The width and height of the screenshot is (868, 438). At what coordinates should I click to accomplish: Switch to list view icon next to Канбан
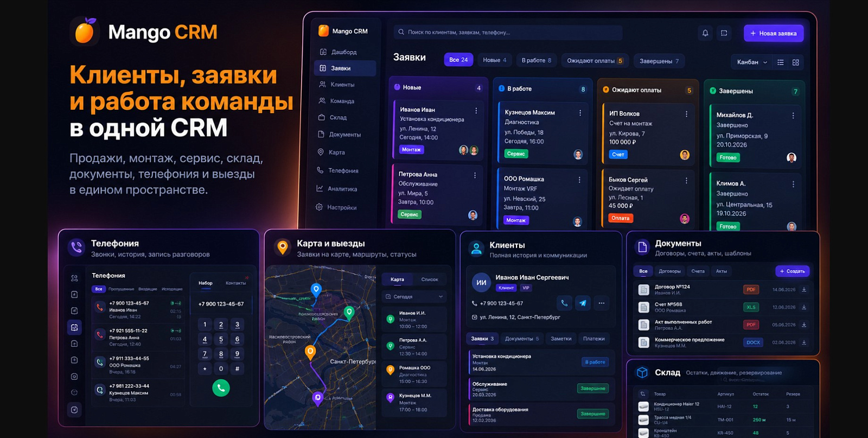coord(781,62)
